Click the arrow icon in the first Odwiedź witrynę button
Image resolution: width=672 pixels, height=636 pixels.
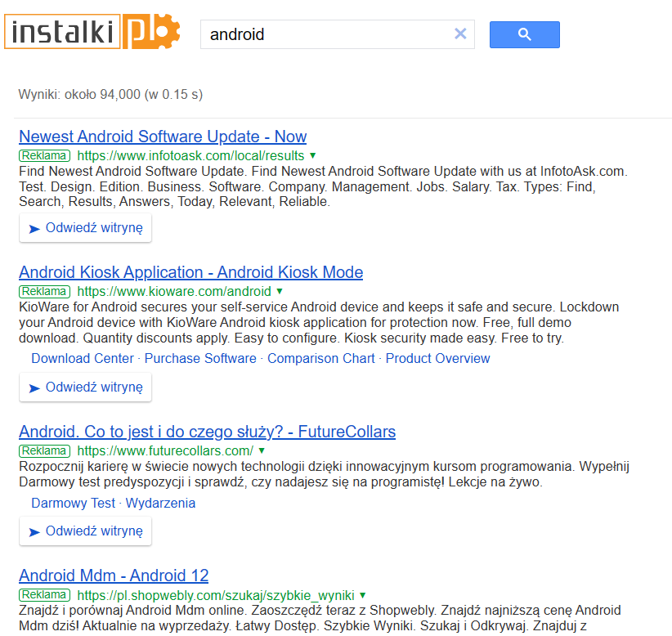point(34,228)
